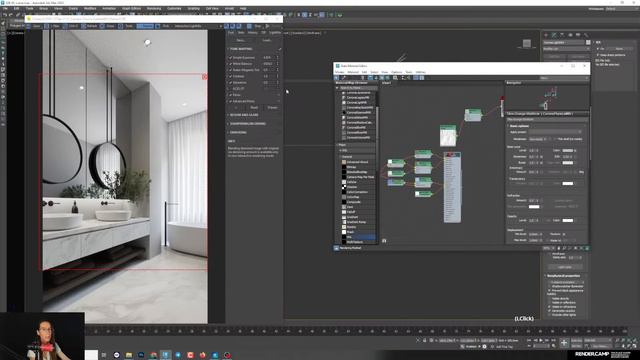The image size is (640, 360).
Task: Click the Search by Name field in browser
Action: (x=357, y=88)
